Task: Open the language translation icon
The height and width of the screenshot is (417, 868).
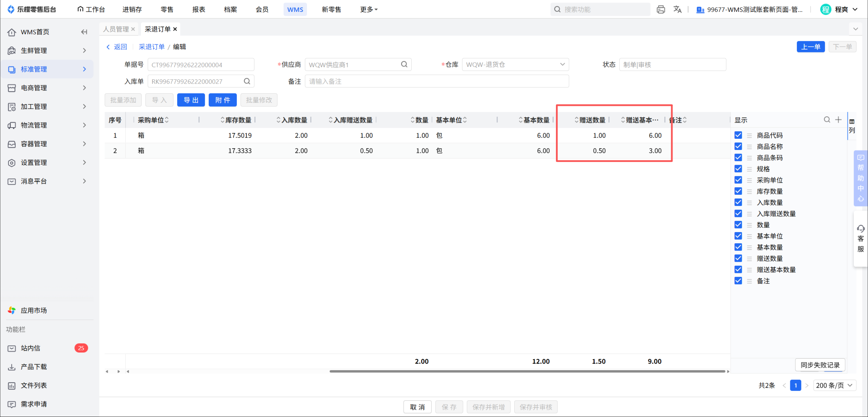Action: click(677, 10)
